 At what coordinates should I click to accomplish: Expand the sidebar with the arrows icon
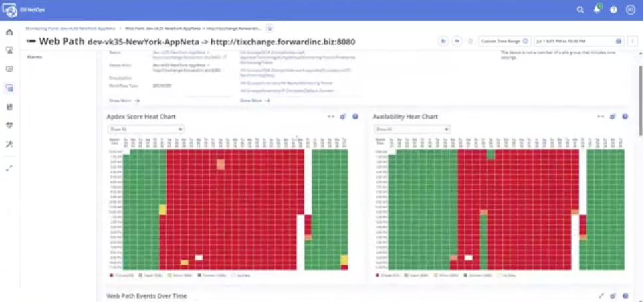click(x=9, y=169)
